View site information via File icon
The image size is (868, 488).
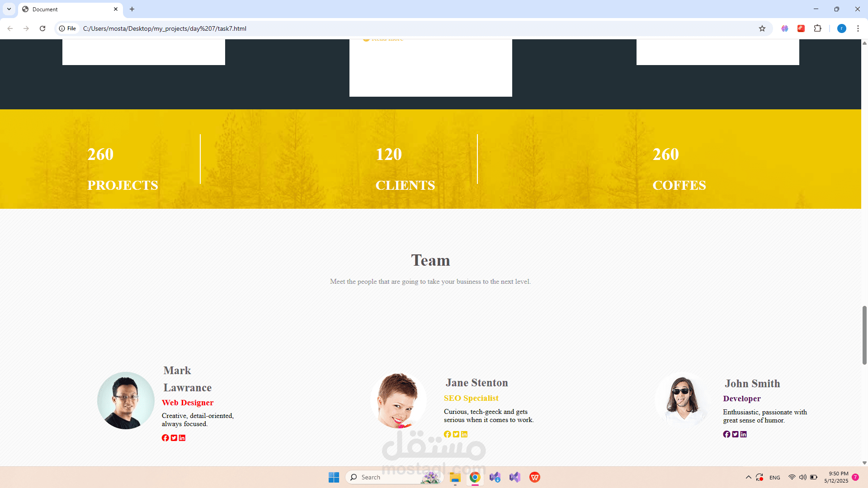[x=67, y=28]
